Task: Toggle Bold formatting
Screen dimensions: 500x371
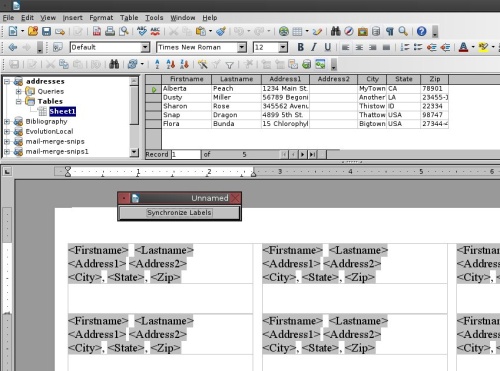Action: 300,47
